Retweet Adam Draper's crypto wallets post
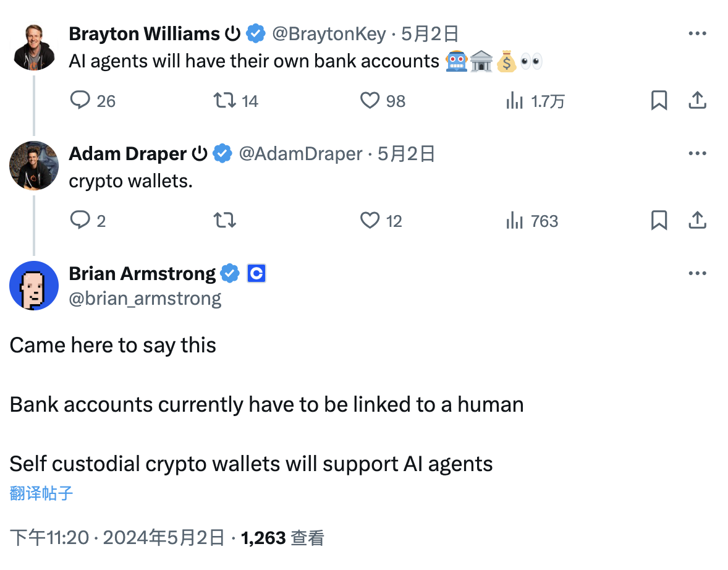728x570 pixels. 224,220
